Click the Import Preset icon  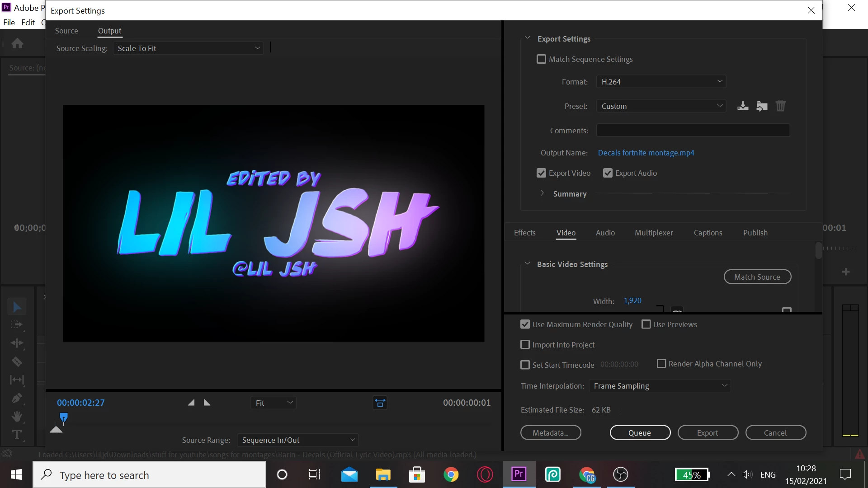[x=762, y=106]
